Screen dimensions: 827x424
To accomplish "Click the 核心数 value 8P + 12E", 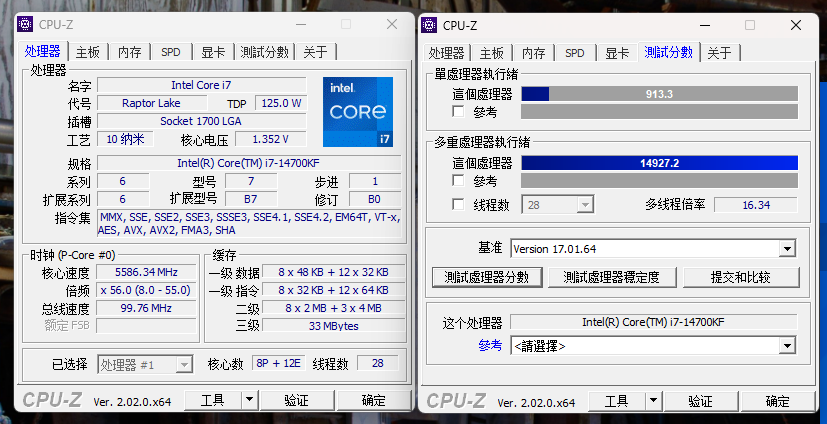I will pyautogui.click(x=278, y=363).
